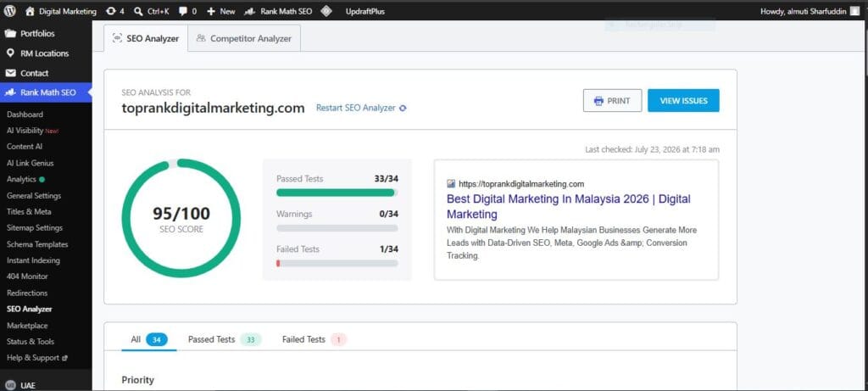Click the search magnifier Ctrl+K icon
Screen dimensions: 868x391
138,11
